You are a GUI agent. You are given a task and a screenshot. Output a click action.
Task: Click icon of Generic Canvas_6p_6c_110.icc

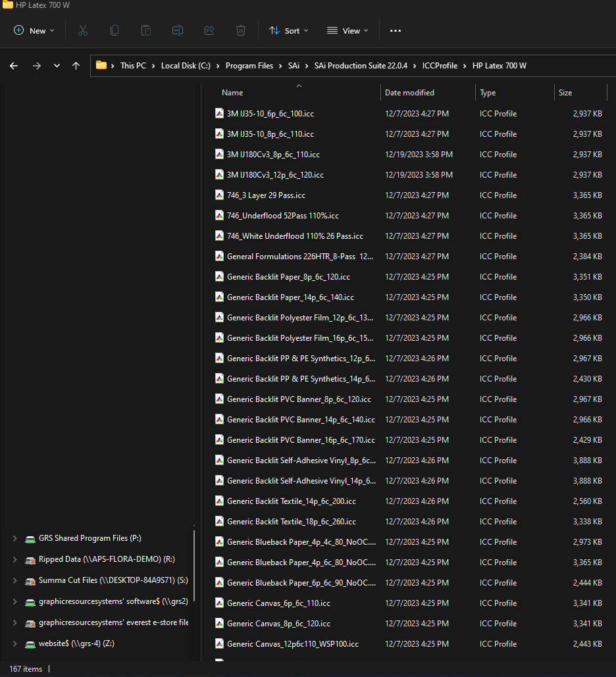tap(219, 603)
